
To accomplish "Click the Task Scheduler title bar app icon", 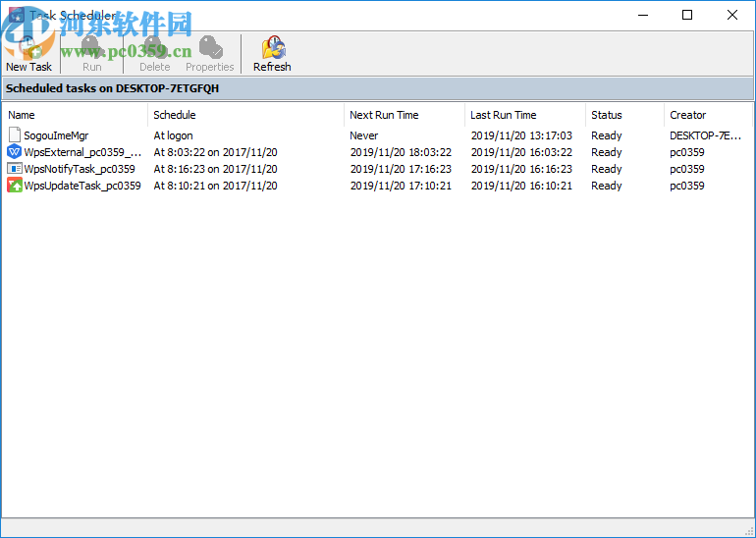I will click(16, 15).
